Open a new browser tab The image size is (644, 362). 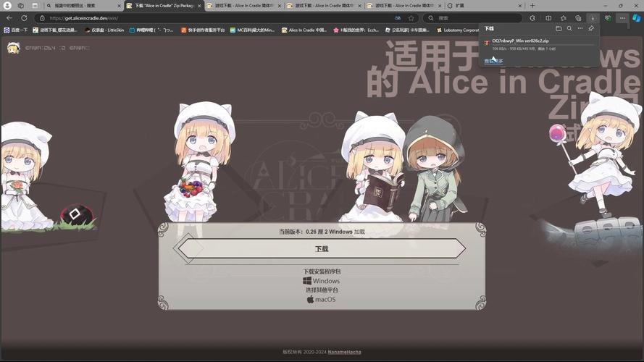(532, 5)
